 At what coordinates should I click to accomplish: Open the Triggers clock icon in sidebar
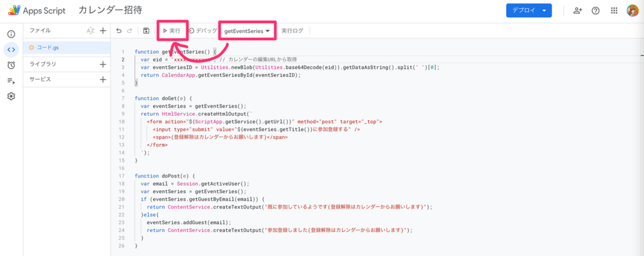point(11,65)
